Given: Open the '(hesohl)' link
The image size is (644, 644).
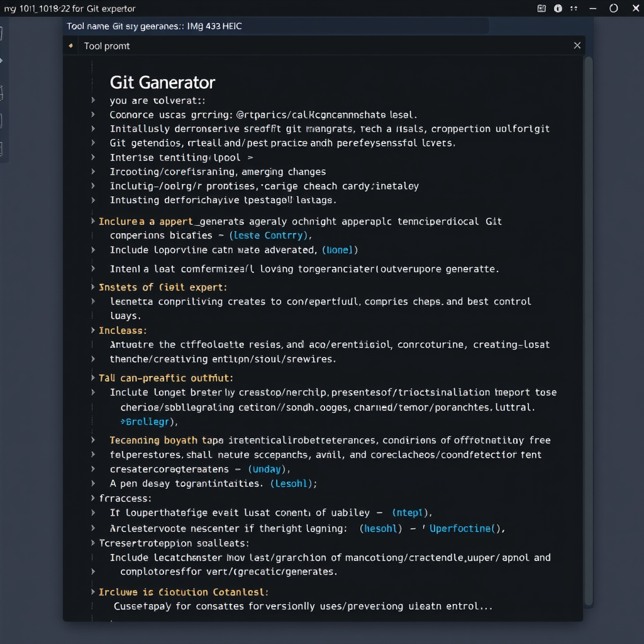Looking at the screenshot, I should tap(380, 528).
